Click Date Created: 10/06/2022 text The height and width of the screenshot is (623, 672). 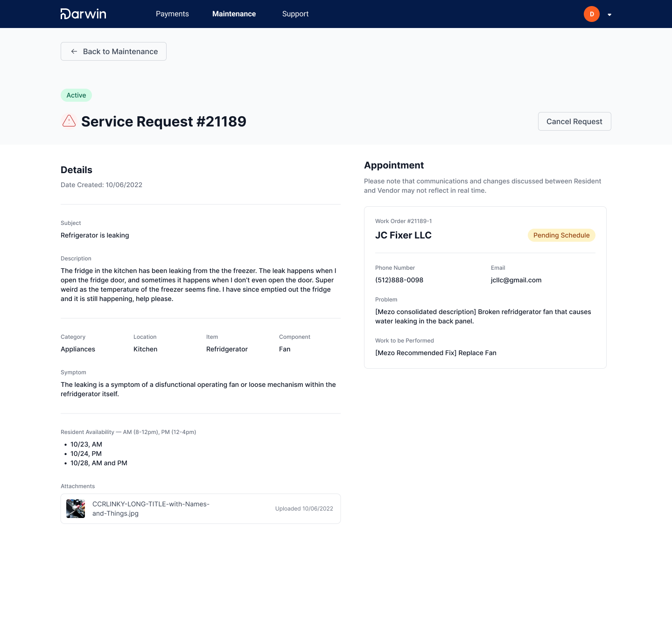coord(101,185)
